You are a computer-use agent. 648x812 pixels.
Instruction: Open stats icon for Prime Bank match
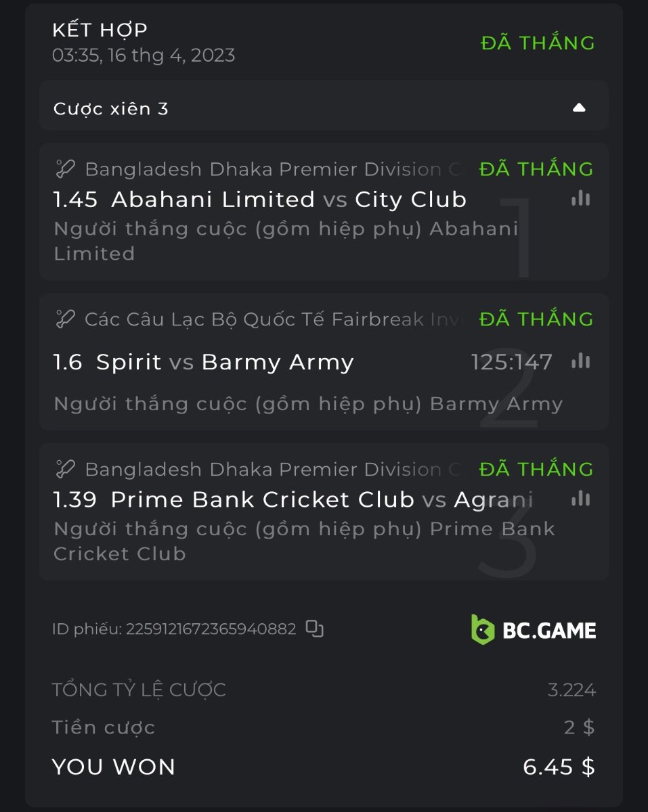[x=580, y=499]
